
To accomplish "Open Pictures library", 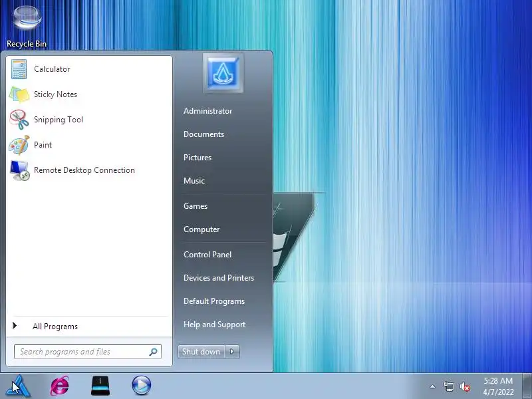I will coord(198,158).
